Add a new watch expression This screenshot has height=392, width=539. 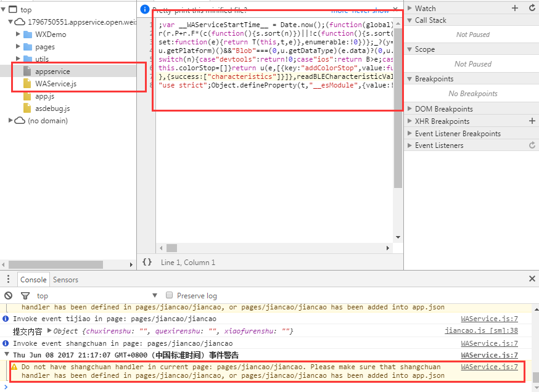click(x=515, y=8)
